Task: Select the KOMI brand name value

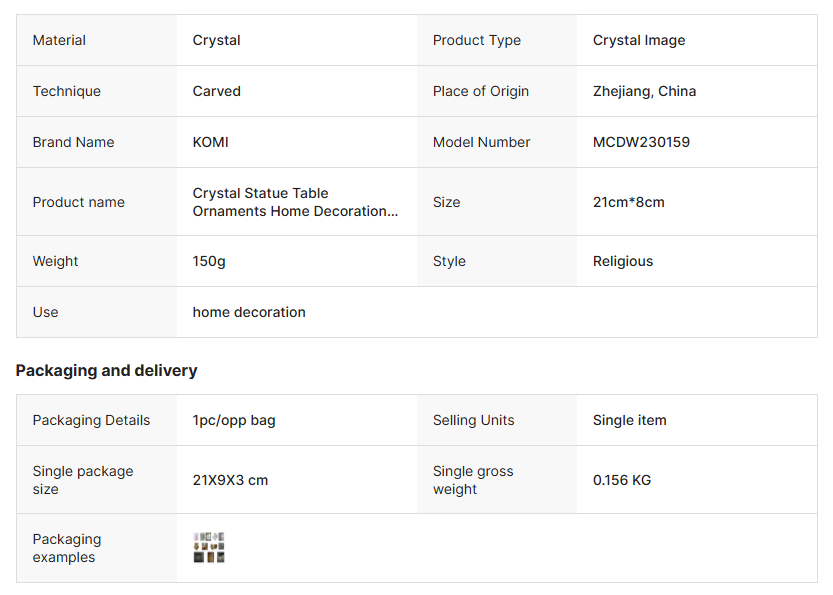Action: point(210,142)
